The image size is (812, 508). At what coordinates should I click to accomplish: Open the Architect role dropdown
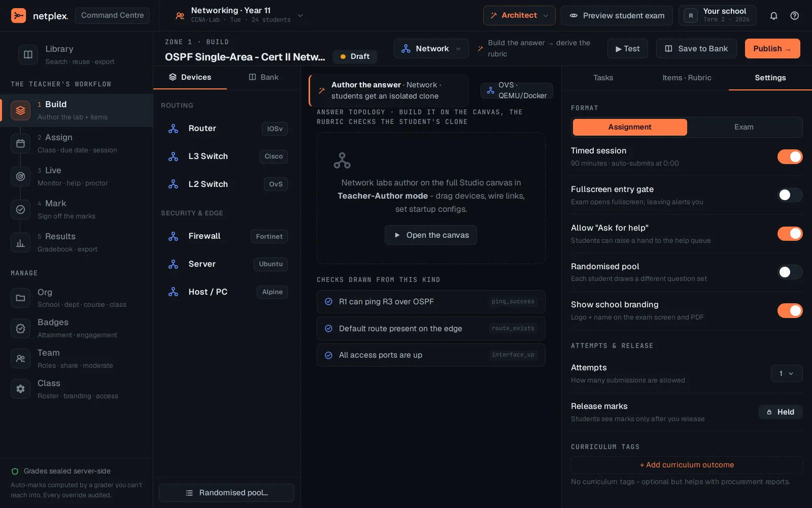(x=519, y=15)
